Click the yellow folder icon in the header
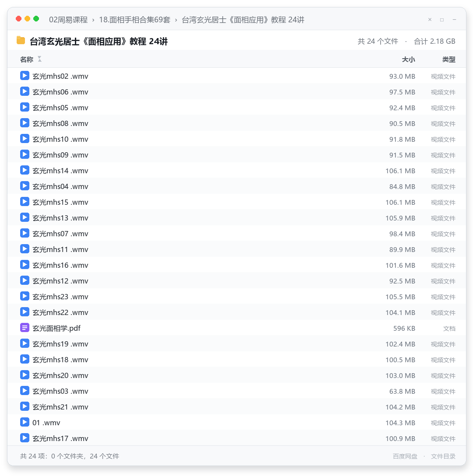 pyautogui.click(x=21, y=40)
